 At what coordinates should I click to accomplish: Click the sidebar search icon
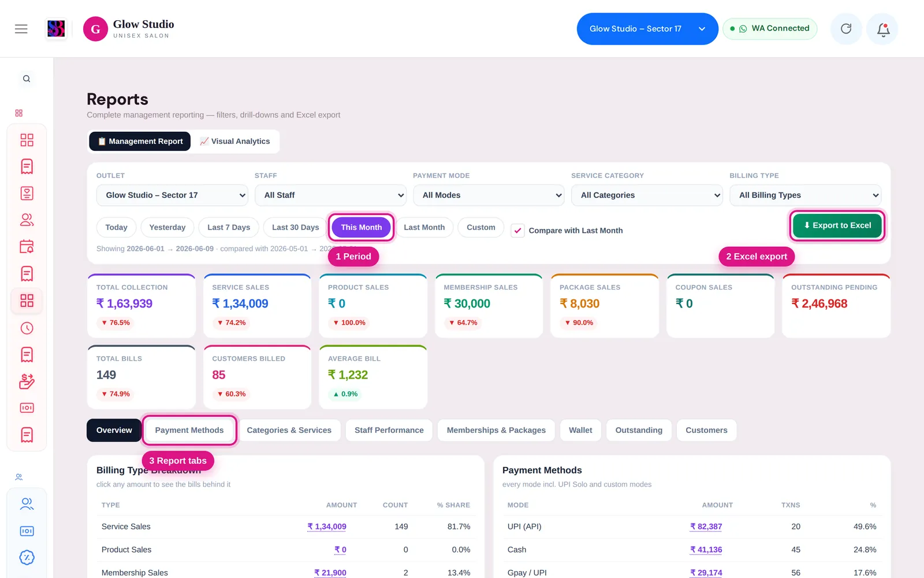point(27,79)
